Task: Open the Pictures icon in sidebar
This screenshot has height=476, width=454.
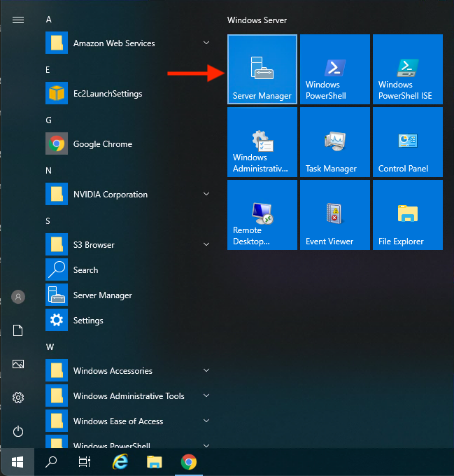Action: 18,364
